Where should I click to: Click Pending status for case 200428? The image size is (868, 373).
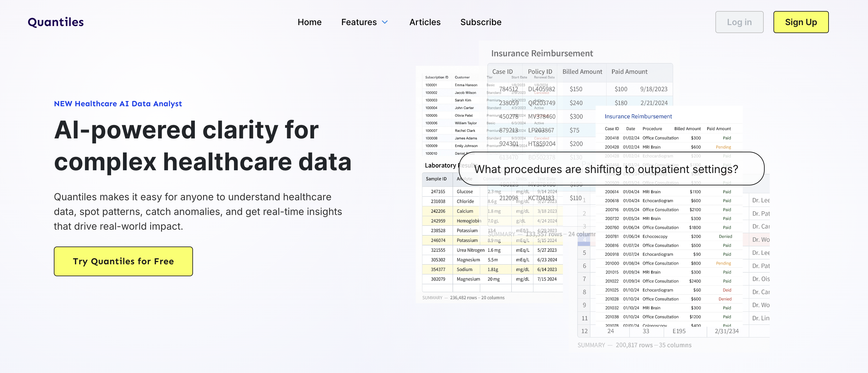(723, 147)
